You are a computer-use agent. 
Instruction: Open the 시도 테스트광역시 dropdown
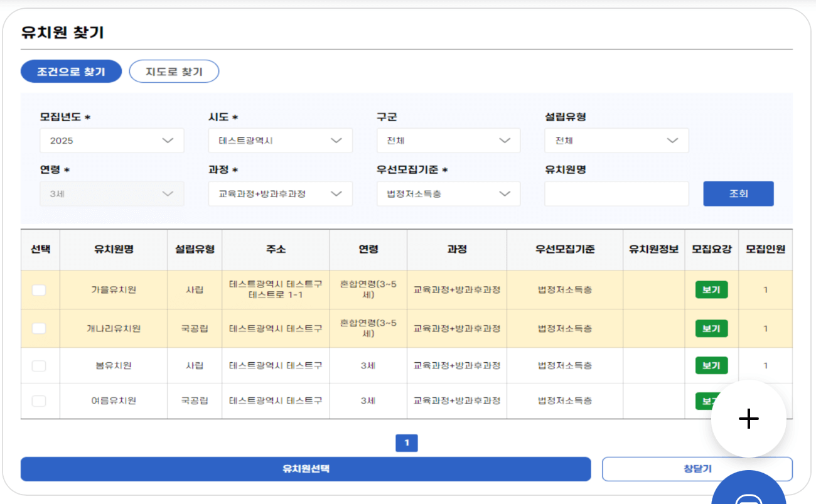[x=280, y=141]
